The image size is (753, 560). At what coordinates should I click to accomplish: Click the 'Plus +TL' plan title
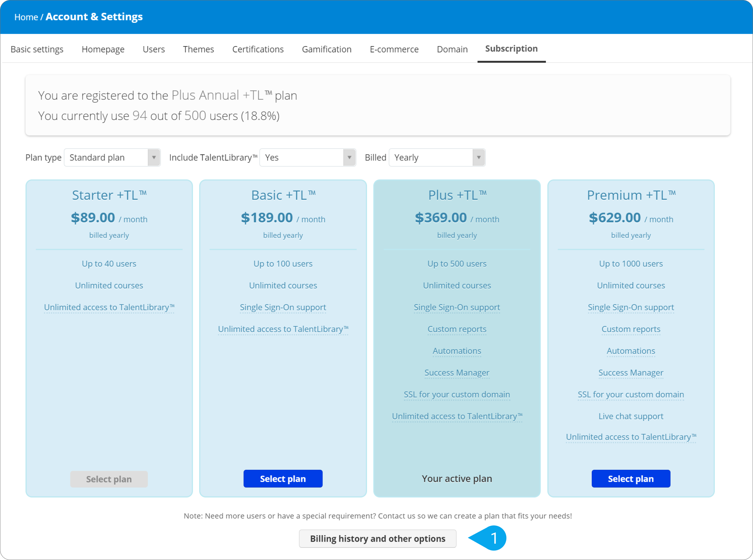(x=457, y=195)
